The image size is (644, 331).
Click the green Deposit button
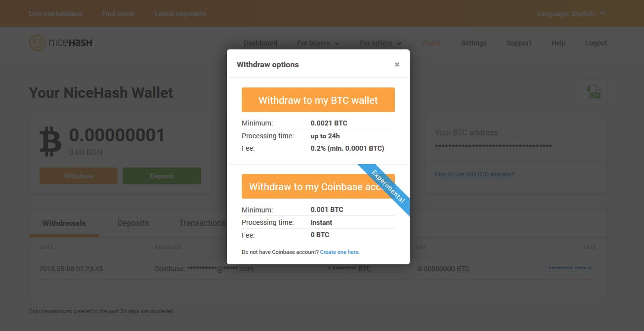162,176
